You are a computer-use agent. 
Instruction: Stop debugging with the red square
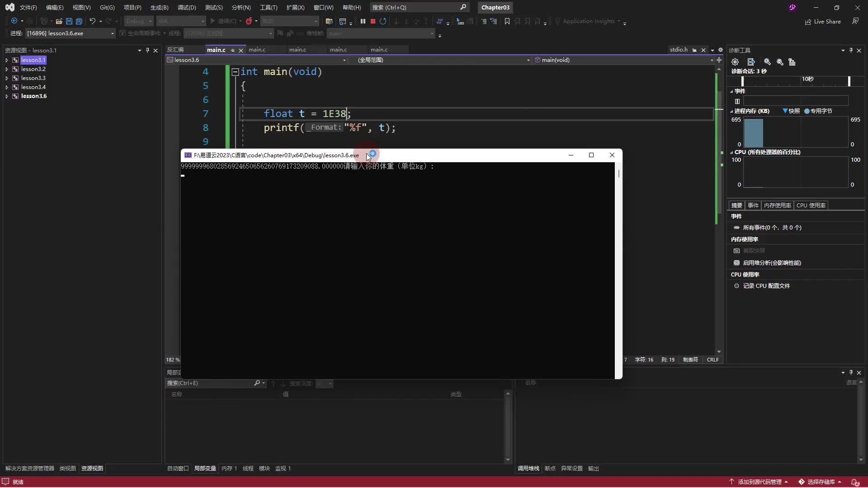[373, 21]
